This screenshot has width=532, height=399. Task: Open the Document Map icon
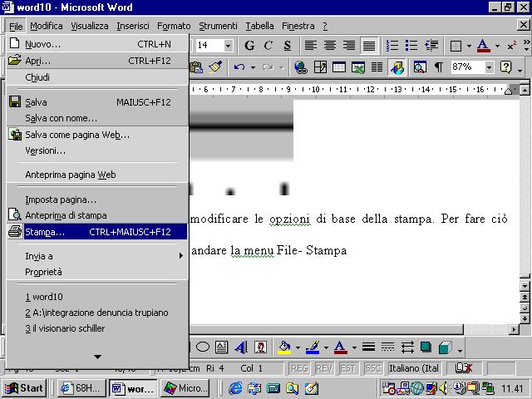tap(420, 67)
